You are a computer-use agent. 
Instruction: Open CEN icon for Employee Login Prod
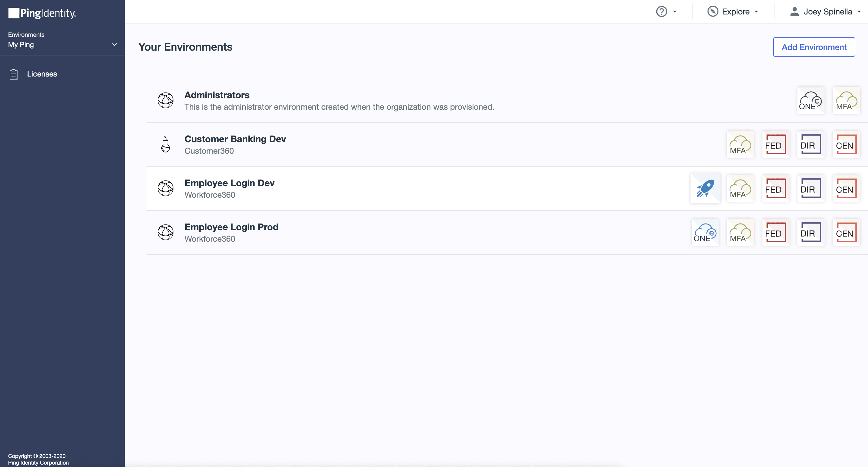click(x=846, y=232)
